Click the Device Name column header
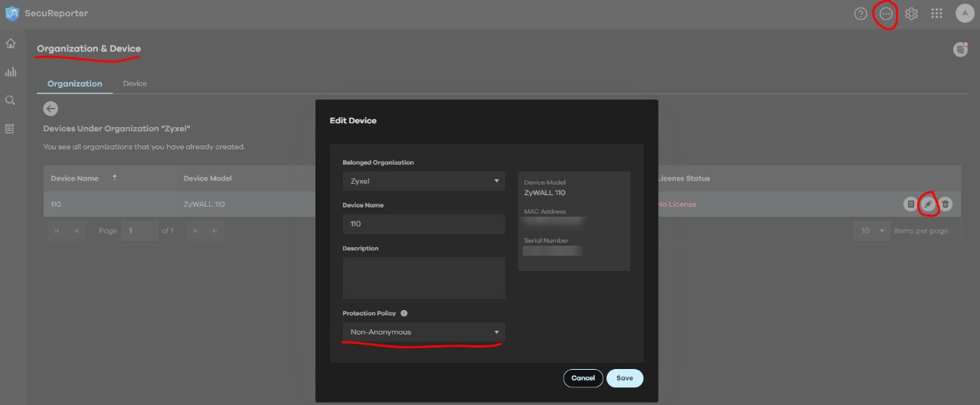Image resolution: width=980 pixels, height=405 pixels. pyautogui.click(x=75, y=178)
